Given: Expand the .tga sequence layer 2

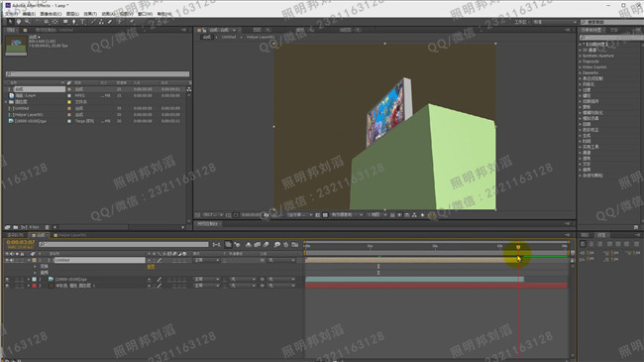Looking at the screenshot, I should [x=29, y=279].
